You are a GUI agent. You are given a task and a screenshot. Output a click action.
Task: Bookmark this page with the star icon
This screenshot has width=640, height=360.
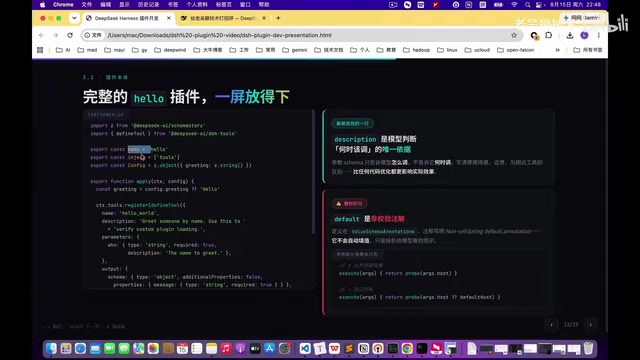514,35
